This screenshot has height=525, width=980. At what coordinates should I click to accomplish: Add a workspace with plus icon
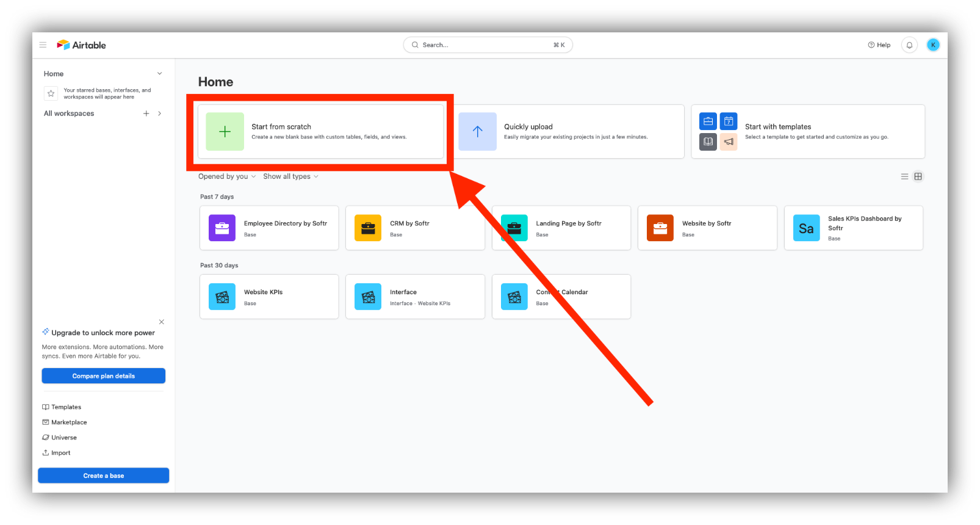tap(146, 114)
